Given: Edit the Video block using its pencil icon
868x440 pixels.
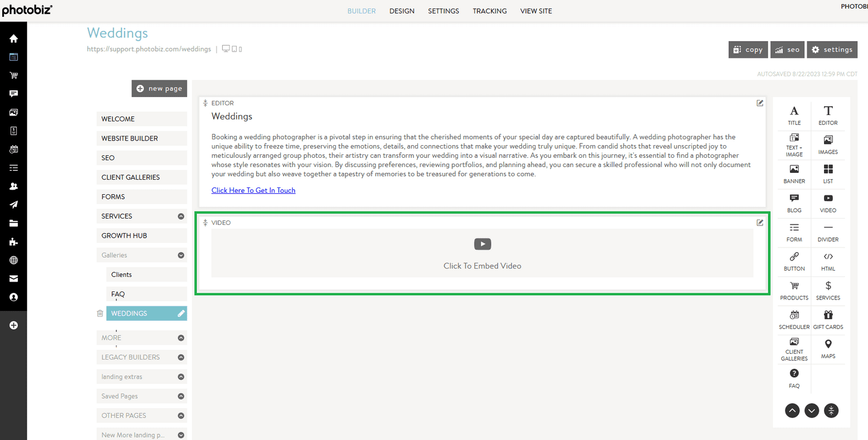Looking at the screenshot, I should tap(760, 223).
